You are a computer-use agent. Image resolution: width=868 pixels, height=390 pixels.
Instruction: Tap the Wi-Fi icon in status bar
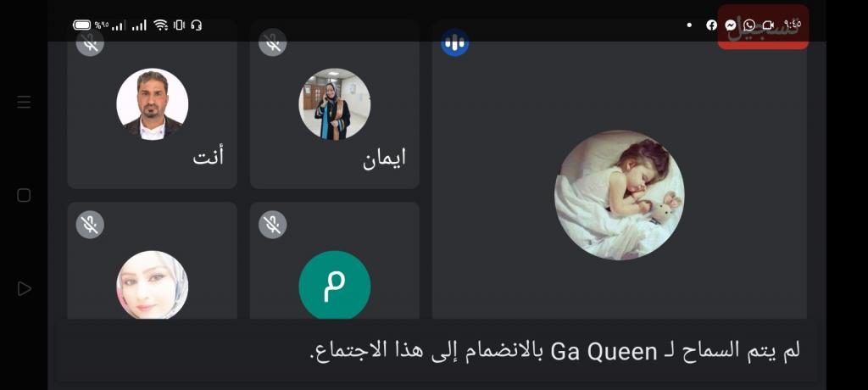tap(160, 25)
